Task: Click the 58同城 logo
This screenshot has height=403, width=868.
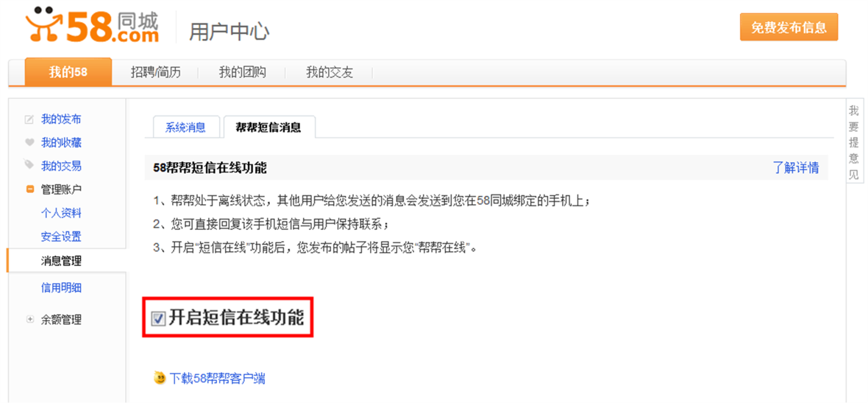Action: coord(92,25)
